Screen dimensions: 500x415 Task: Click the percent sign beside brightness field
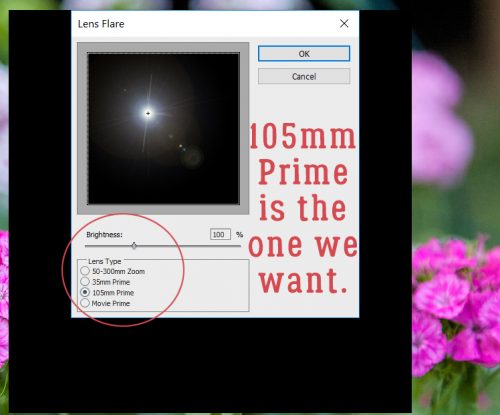click(x=239, y=235)
